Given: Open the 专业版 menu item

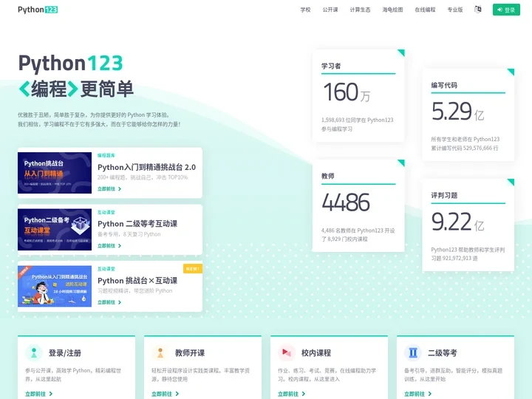Looking at the screenshot, I should pos(455,10).
